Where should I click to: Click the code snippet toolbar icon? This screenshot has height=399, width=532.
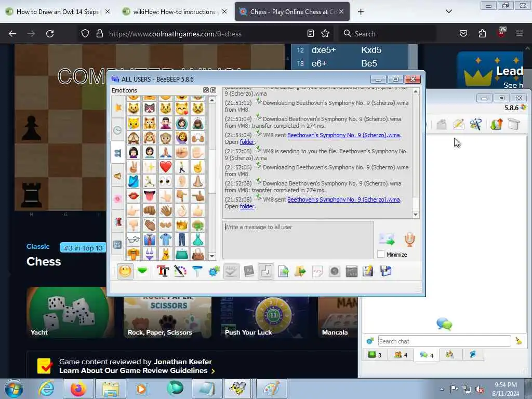pos(317,271)
